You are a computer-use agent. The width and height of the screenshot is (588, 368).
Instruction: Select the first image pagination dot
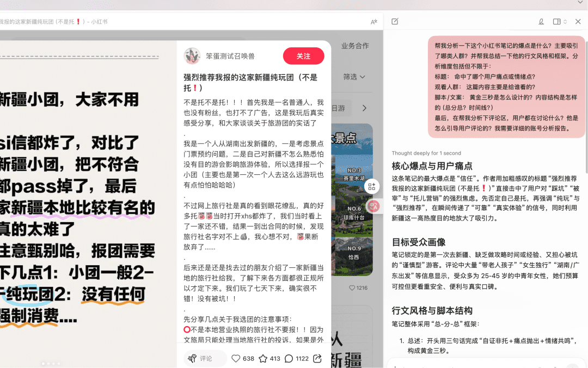(43, 364)
